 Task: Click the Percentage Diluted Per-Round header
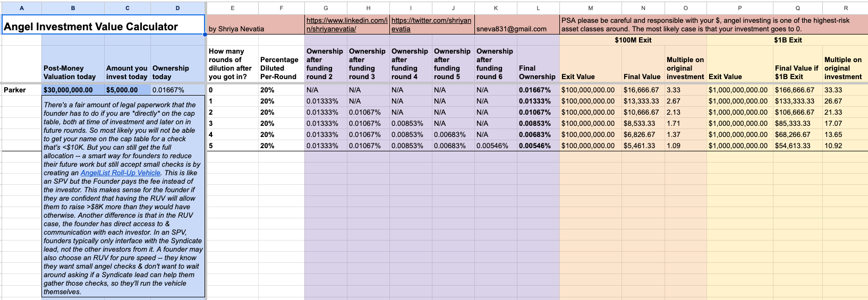pyautogui.click(x=282, y=64)
